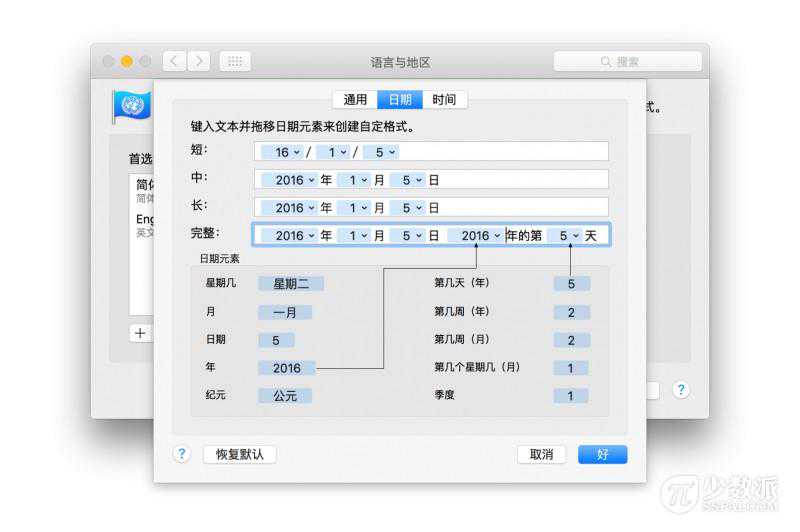Click the 日期元素 heading label

pos(219,259)
